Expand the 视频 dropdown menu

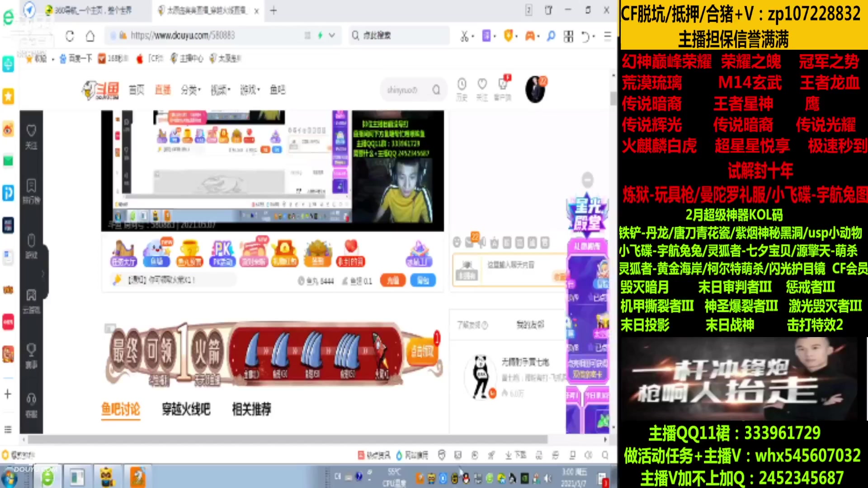click(221, 90)
